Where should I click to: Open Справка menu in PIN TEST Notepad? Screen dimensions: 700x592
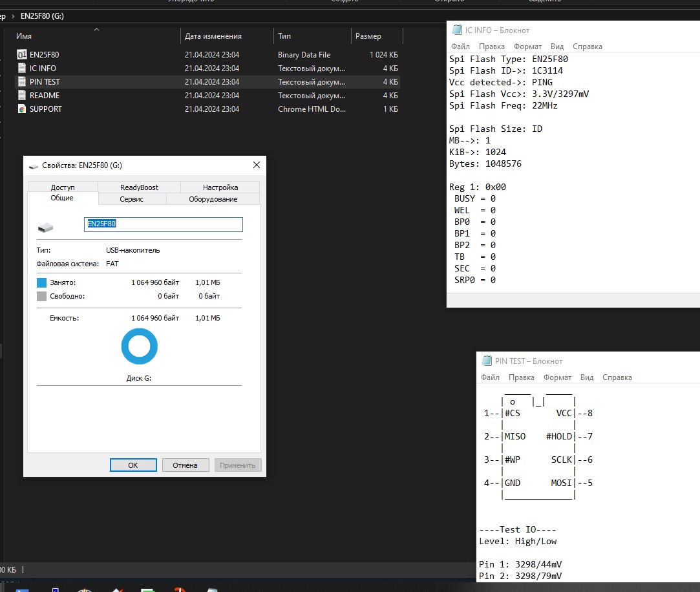[x=617, y=377]
